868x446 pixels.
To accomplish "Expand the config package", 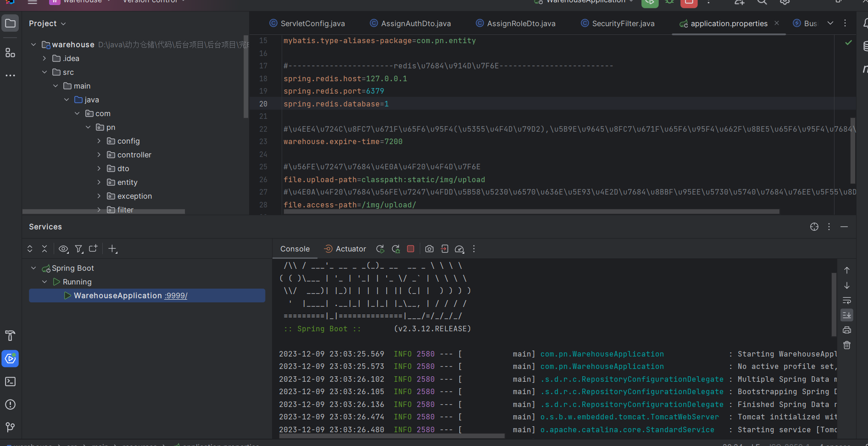I will (99, 141).
